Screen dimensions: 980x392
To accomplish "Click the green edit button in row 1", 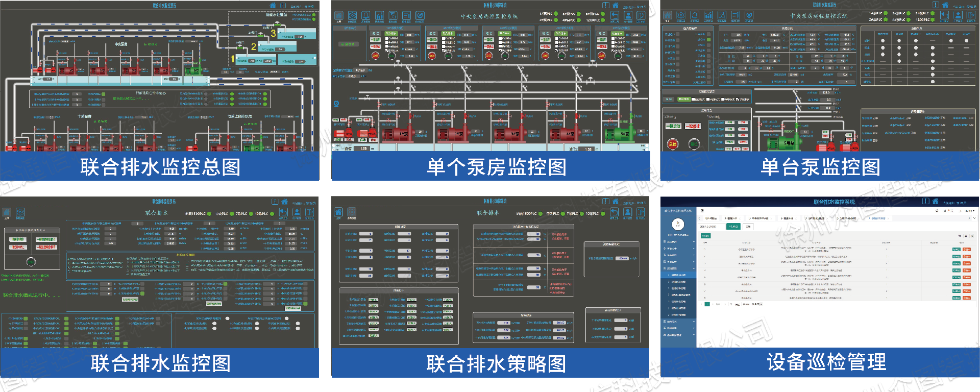I will click(x=957, y=250).
